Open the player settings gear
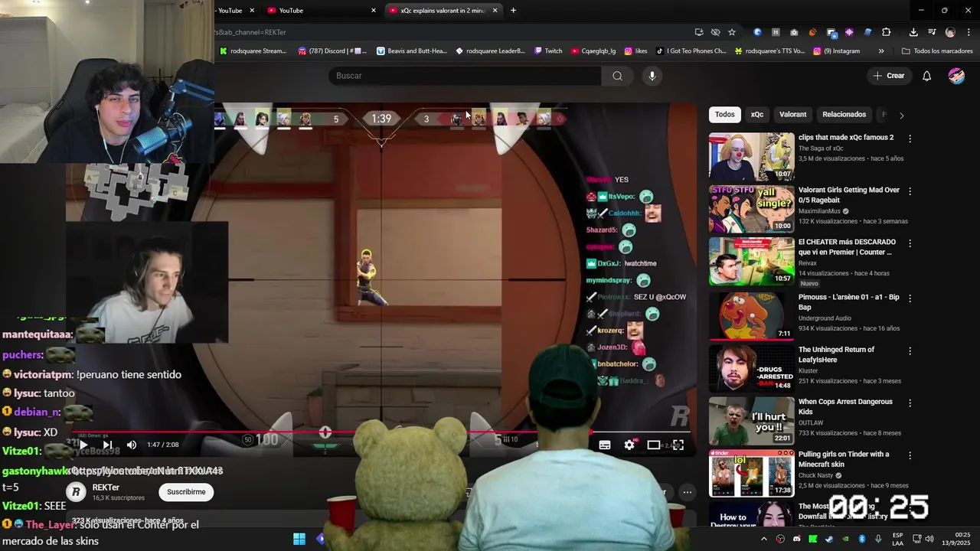 pos(629,445)
